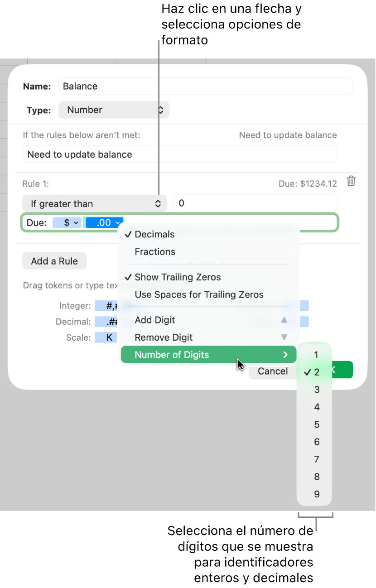Select 5 in the digits list
The height and width of the screenshot is (588, 376).
[x=316, y=424]
